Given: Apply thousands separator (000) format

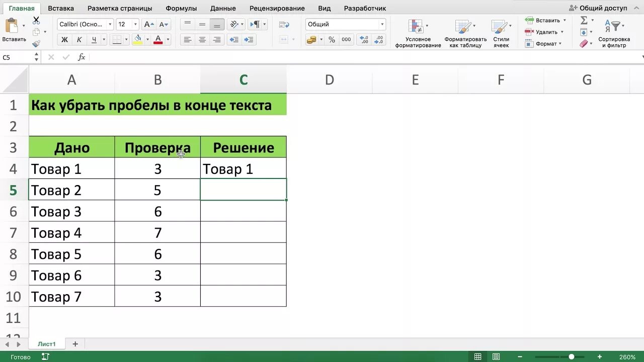Looking at the screenshot, I should pos(346,40).
